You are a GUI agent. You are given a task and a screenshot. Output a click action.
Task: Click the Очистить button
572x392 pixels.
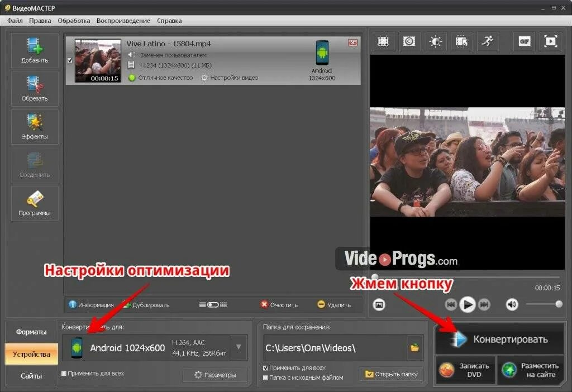click(279, 305)
